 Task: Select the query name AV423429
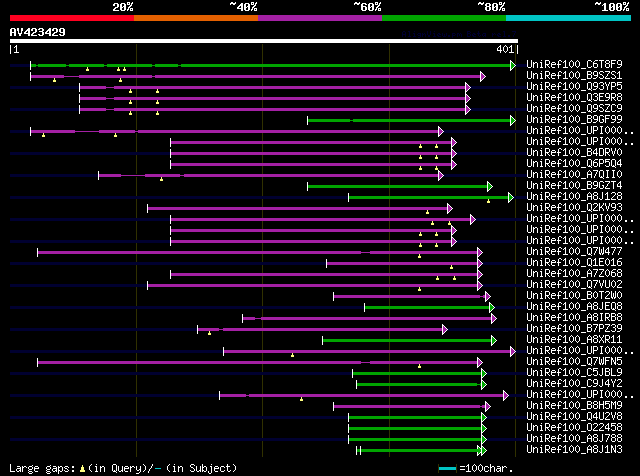pyautogui.click(x=38, y=32)
